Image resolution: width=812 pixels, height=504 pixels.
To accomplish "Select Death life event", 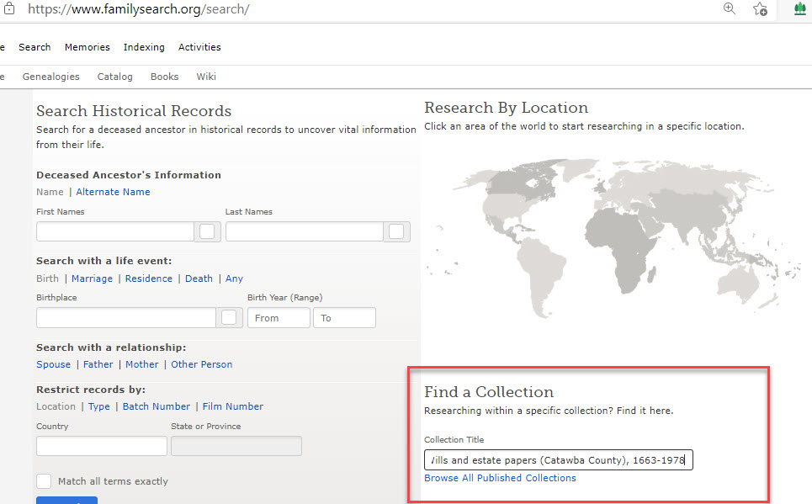I will tap(199, 279).
